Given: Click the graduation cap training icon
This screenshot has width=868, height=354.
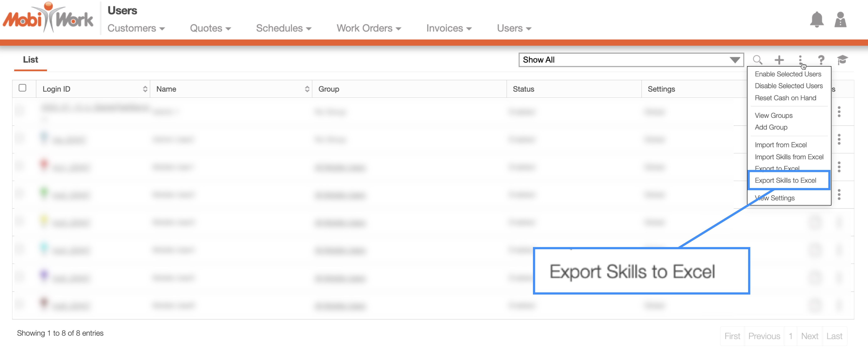Looking at the screenshot, I should (842, 60).
